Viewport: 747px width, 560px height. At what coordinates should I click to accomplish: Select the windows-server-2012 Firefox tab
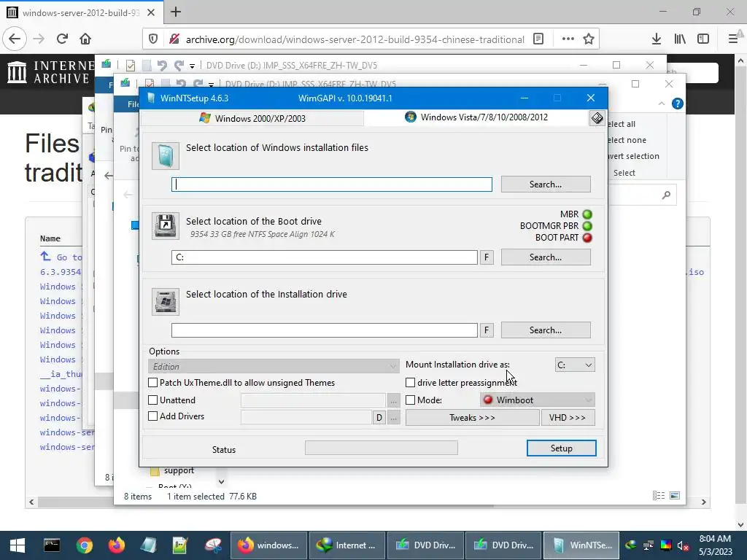click(81, 12)
